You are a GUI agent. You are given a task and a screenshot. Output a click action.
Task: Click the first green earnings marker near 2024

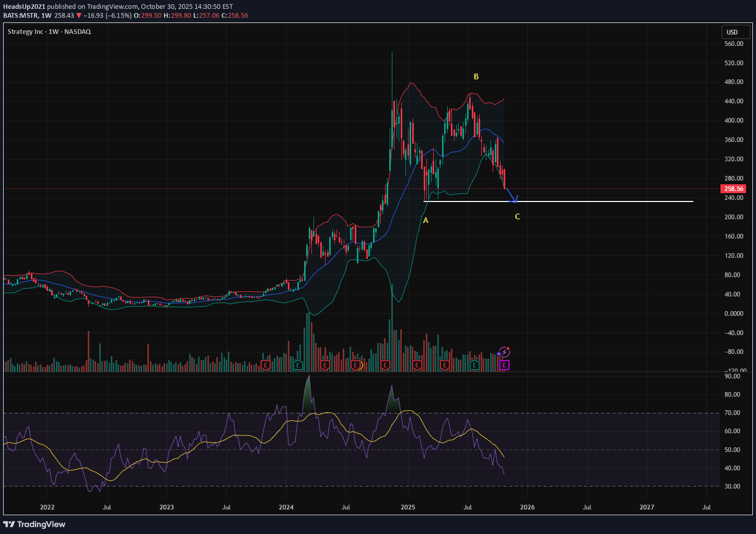point(298,365)
